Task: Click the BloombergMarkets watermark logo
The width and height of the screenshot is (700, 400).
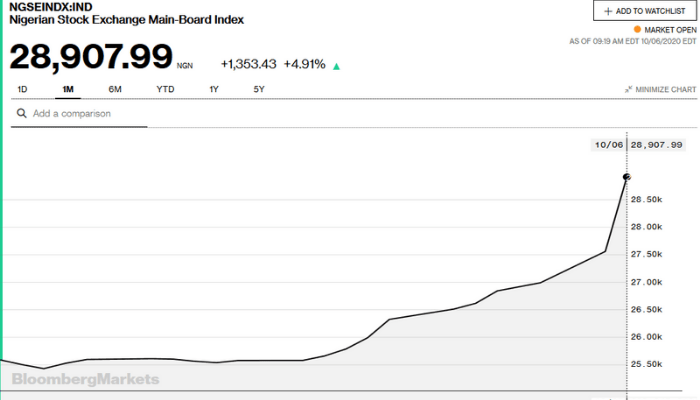Action: tap(85, 379)
